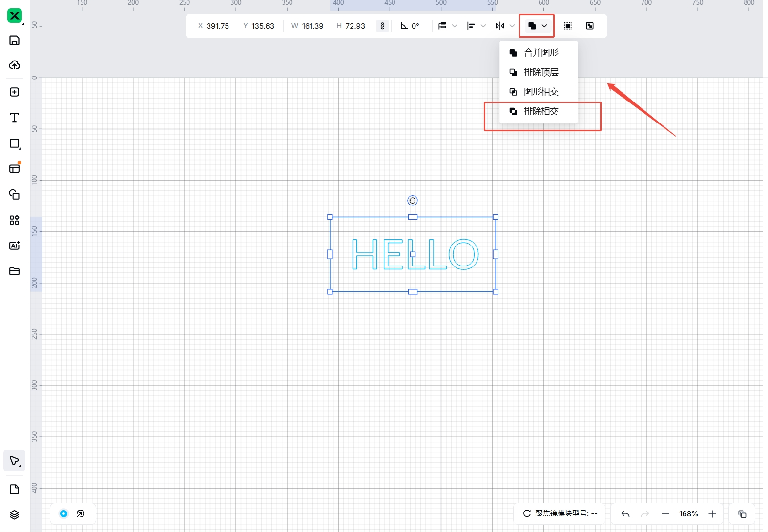Open the layers panel icon
768x532 pixels.
click(15, 515)
